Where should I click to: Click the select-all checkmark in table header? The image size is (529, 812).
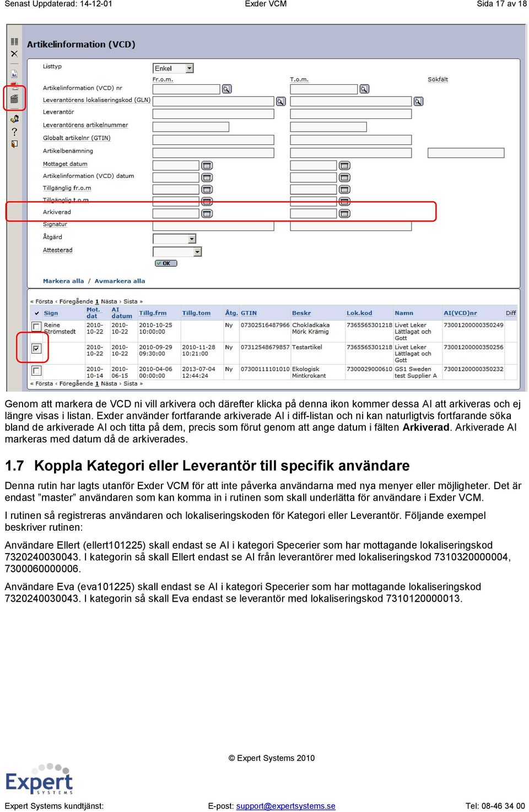pos(37,313)
